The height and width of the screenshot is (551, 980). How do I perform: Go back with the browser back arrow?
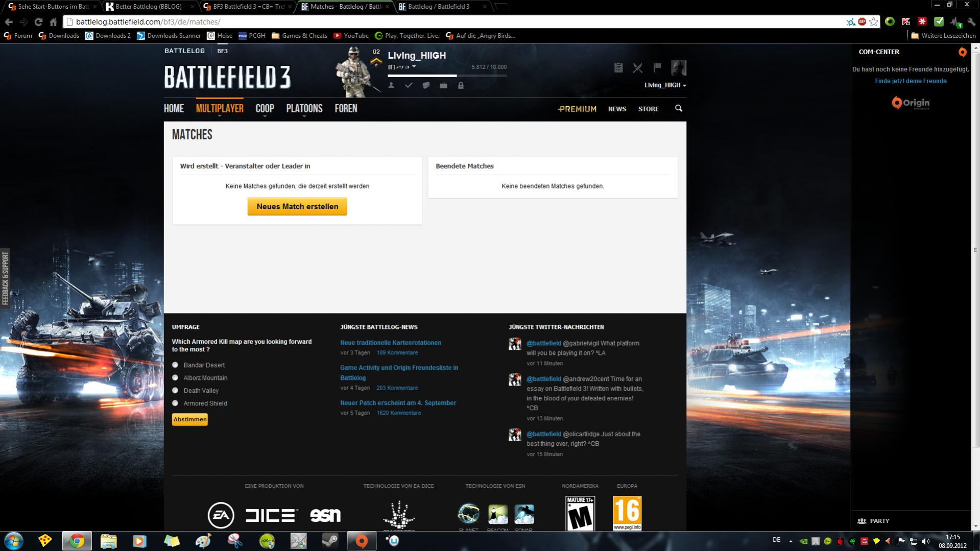9,22
